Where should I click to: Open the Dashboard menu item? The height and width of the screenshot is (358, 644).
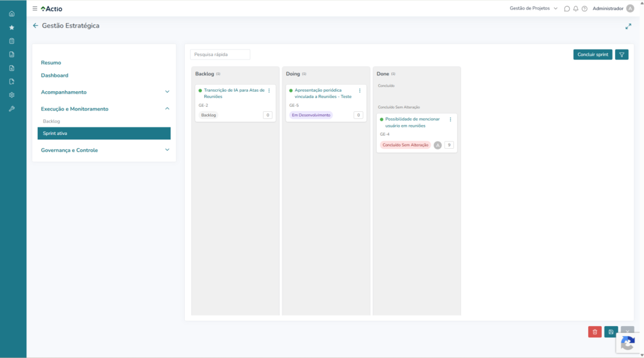coord(55,75)
